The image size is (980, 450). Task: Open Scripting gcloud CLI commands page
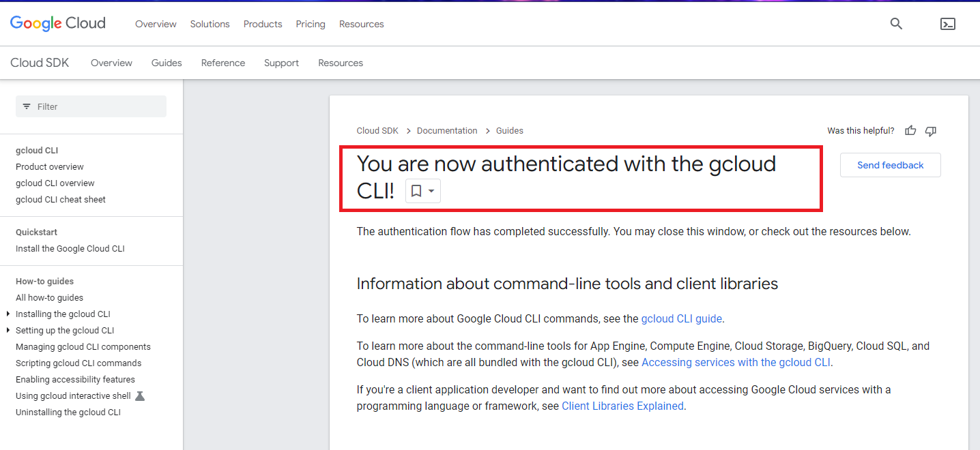click(x=78, y=363)
